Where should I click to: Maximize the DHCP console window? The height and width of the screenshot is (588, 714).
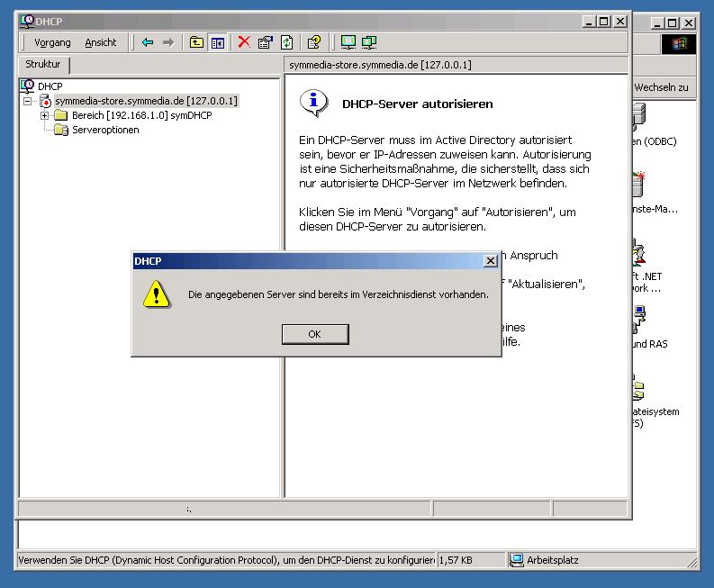604,22
